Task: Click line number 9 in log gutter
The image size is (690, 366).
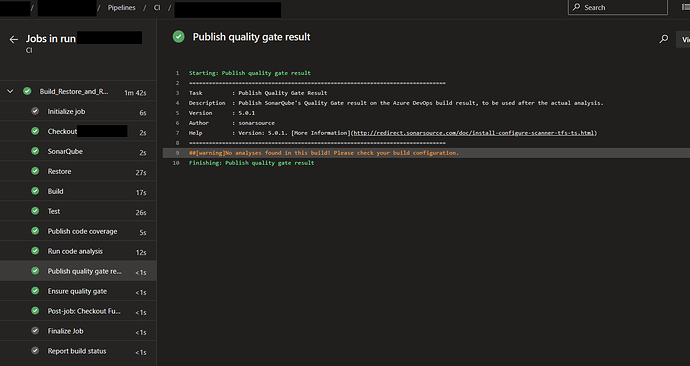Action: pyautogui.click(x=177, y=153)
